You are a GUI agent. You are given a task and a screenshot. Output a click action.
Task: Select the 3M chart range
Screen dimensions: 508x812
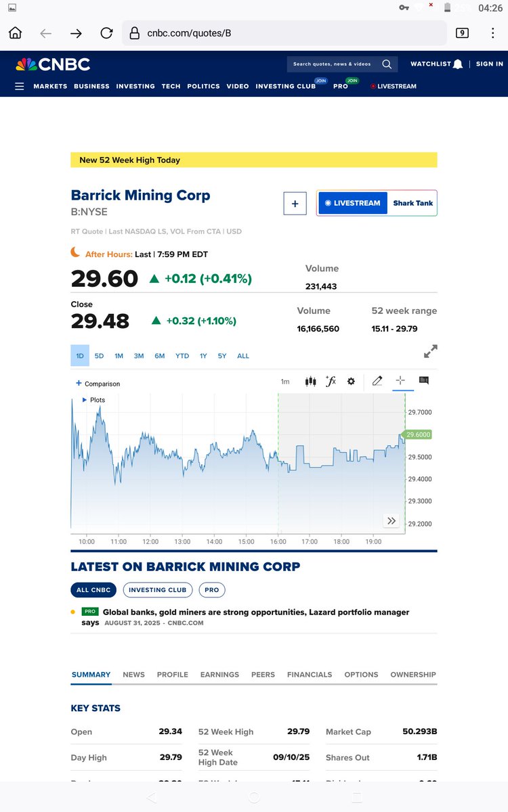pos(138,356)
